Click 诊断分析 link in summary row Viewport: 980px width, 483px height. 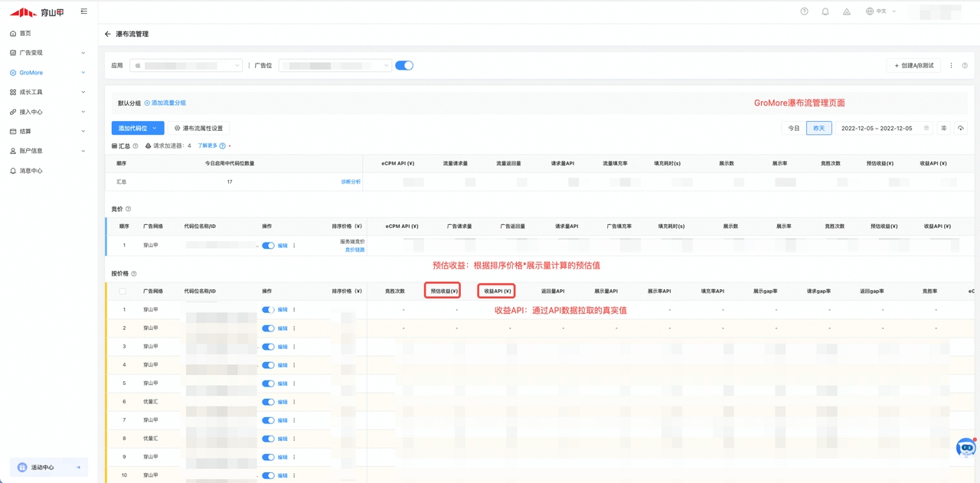(351, 182)
